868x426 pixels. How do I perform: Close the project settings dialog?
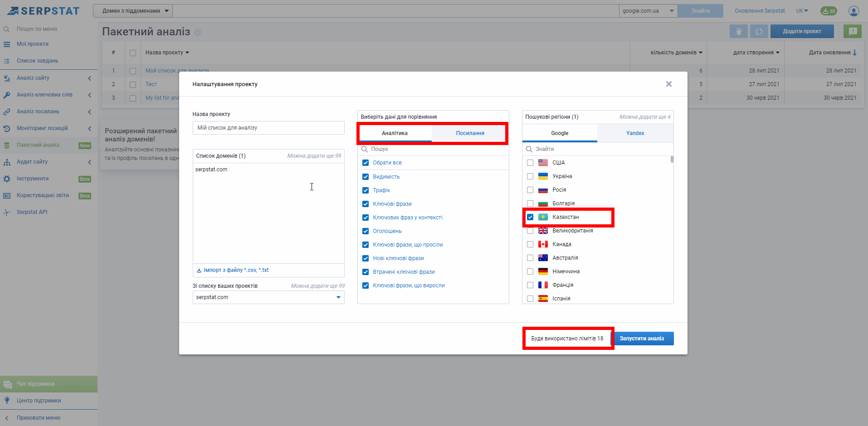668,84
